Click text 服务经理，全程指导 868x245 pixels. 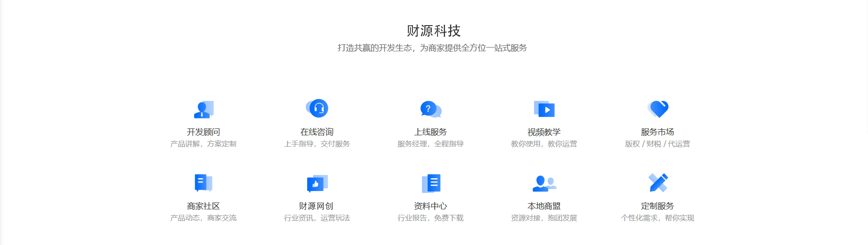pyautogui.click(x=430, y=144)
